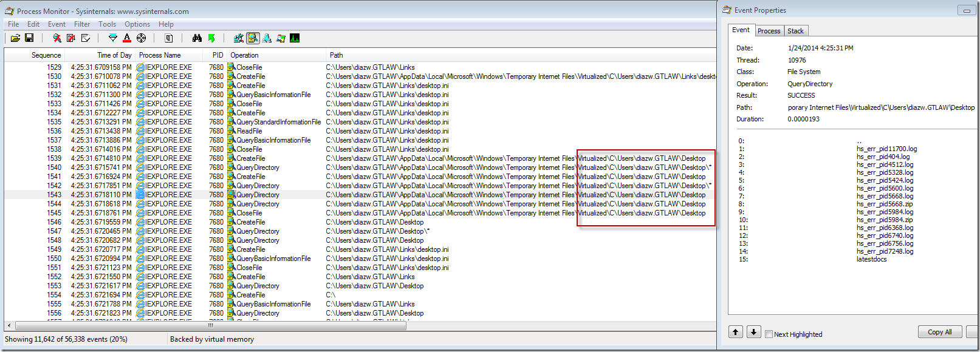The height and width of the screenshot is (352, 980).
Task: Toggle Show Registry Activity icon
Action: pyautogui.click(x=239, y=38)
